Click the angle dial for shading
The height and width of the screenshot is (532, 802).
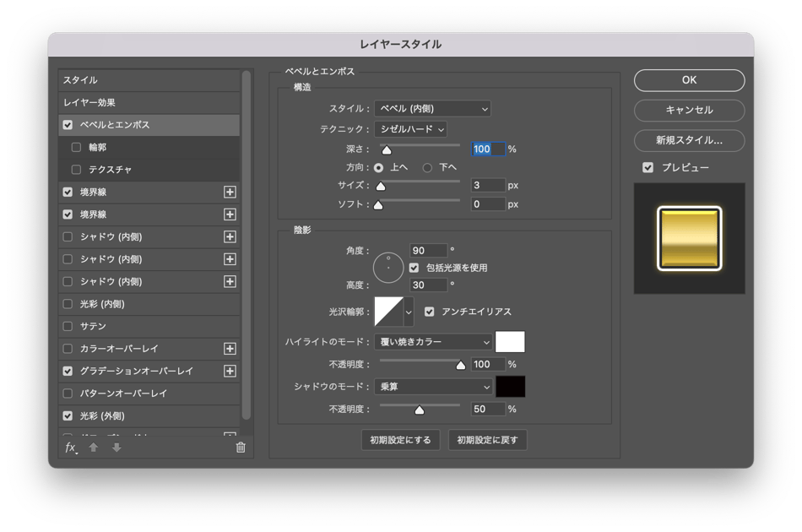point(388,267)
